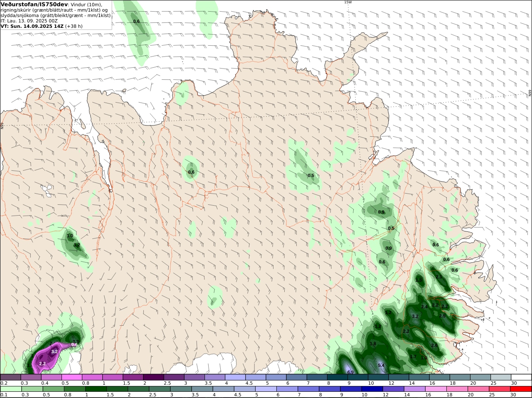Image resolution: width=532 pixels, height=398 pixels.
Task: Click the valid time 'VT: Sun. 14.09.2025 14Z'
Action: click(32, 26)
